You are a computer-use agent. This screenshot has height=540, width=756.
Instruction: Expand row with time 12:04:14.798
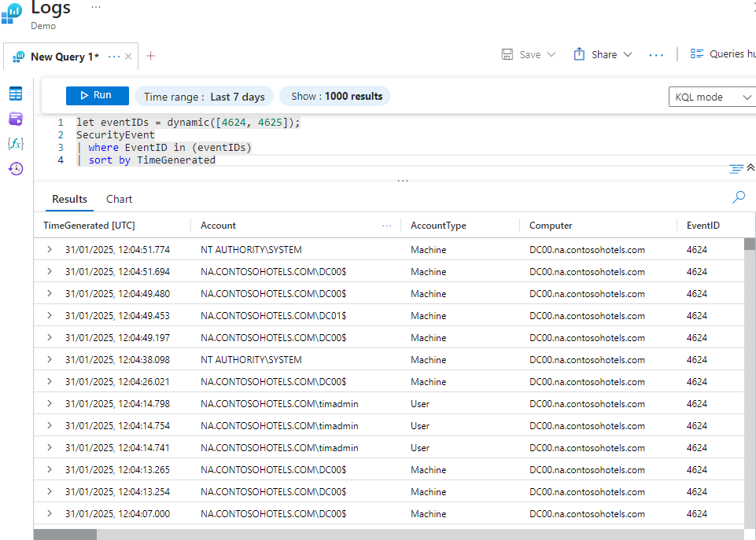(x=50, y=404)
